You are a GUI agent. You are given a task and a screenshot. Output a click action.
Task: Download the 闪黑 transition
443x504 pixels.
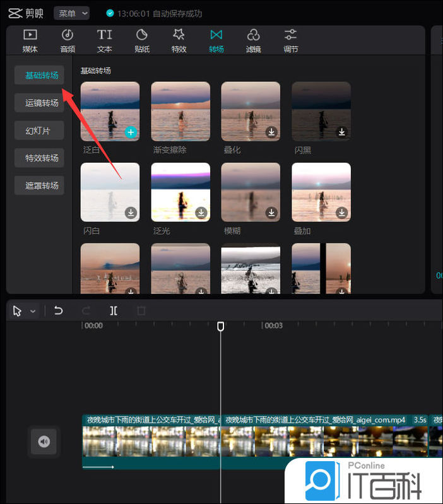pyautogui.click(x=342, y=132)
